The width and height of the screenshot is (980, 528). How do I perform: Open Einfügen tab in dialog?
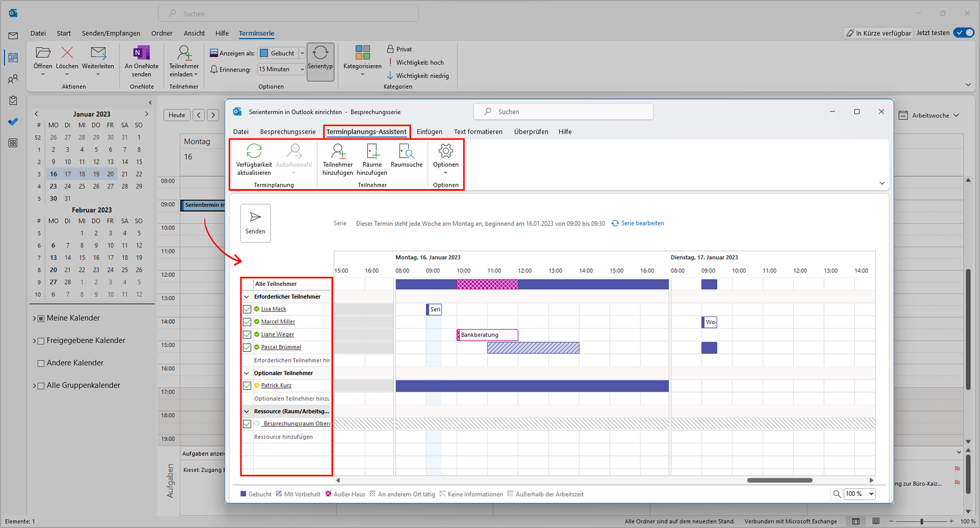tap(429, 131)
